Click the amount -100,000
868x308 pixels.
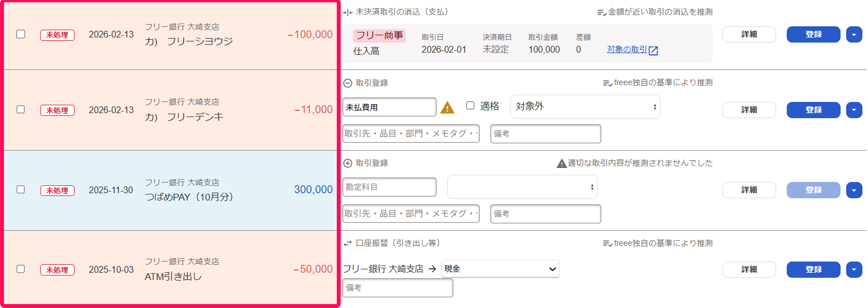pos(310,35)
